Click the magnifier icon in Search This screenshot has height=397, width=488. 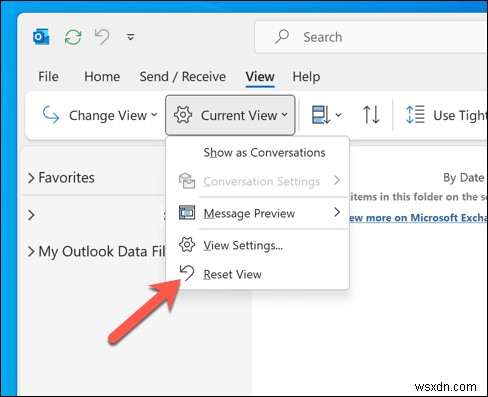pyautogui.click(x=282, y=36)
